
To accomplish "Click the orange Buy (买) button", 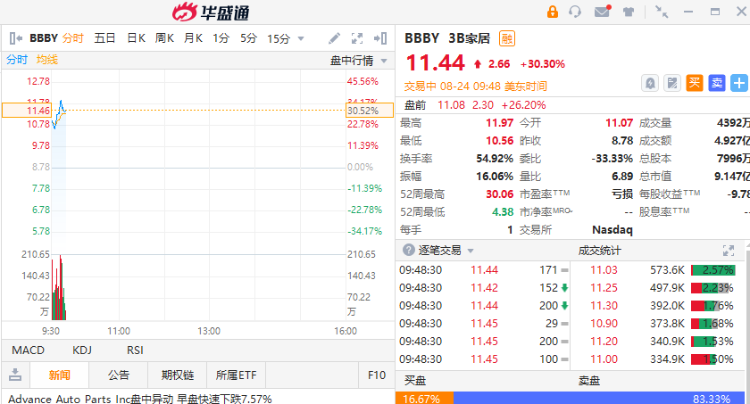I will 695,83.
